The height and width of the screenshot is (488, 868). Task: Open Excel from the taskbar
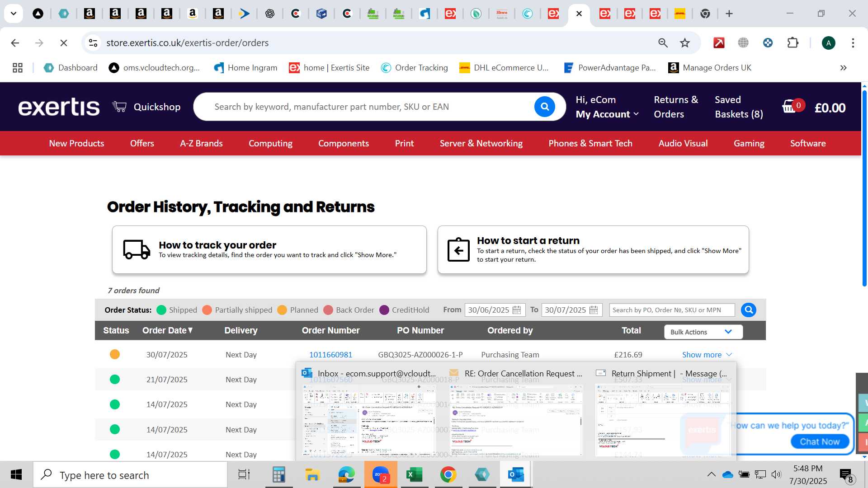pos(414,475)
